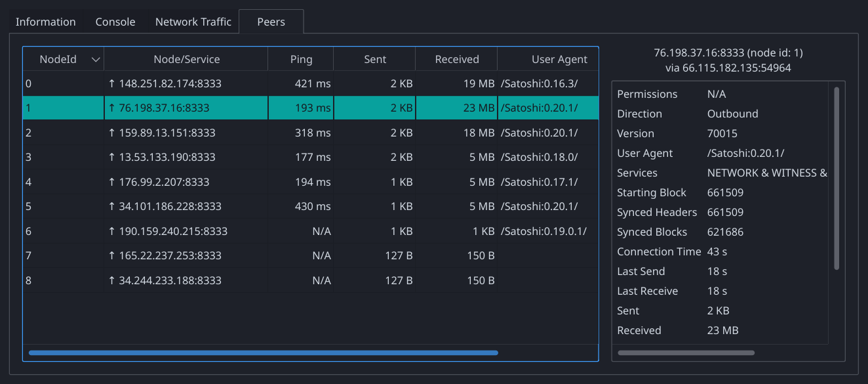Sort peers by Ping column

coord(301,59)
